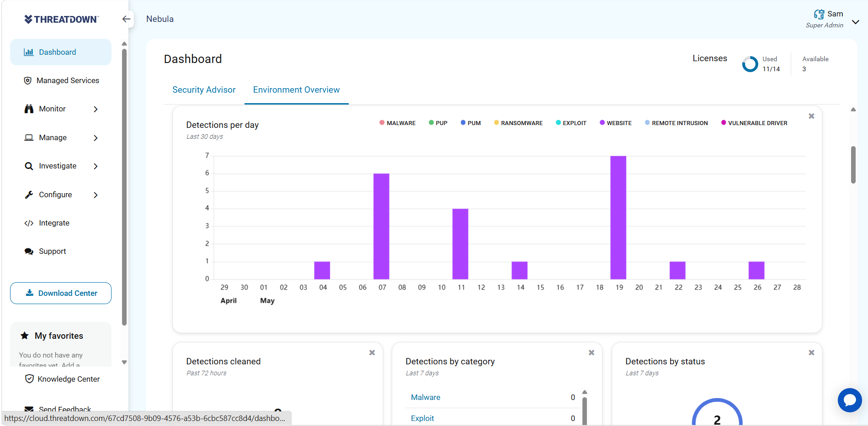Open the Dashboard menu item
This screenshot has width=868, height=426.
click(x=61, y=52)
